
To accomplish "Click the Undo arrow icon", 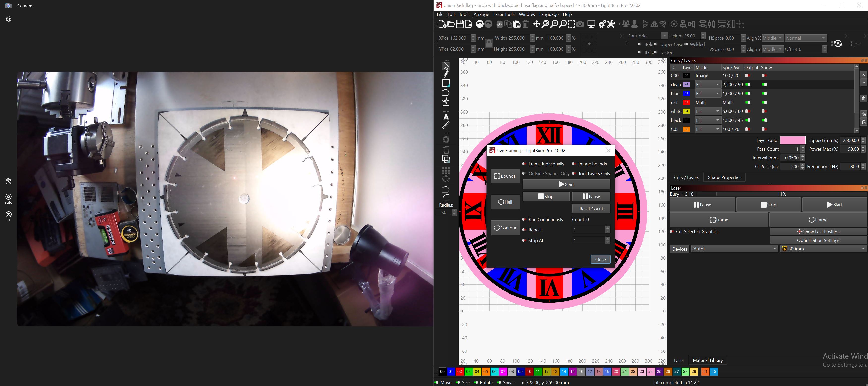I will coord(480,24).
